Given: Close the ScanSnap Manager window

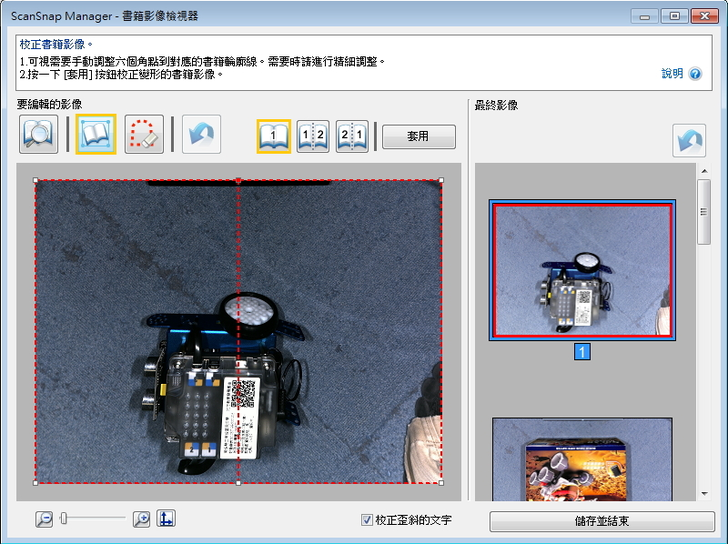Looking at the screenshot, I should click(x=705, y=16).
